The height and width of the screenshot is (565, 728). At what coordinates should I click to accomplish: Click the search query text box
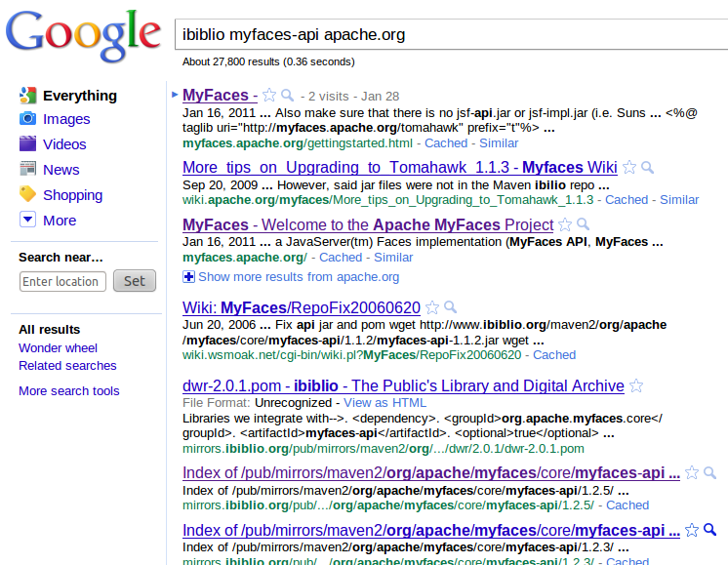point(451,34)
